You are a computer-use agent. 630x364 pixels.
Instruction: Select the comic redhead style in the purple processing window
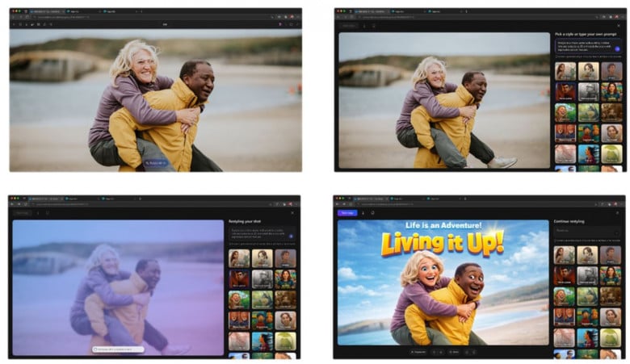238,279
